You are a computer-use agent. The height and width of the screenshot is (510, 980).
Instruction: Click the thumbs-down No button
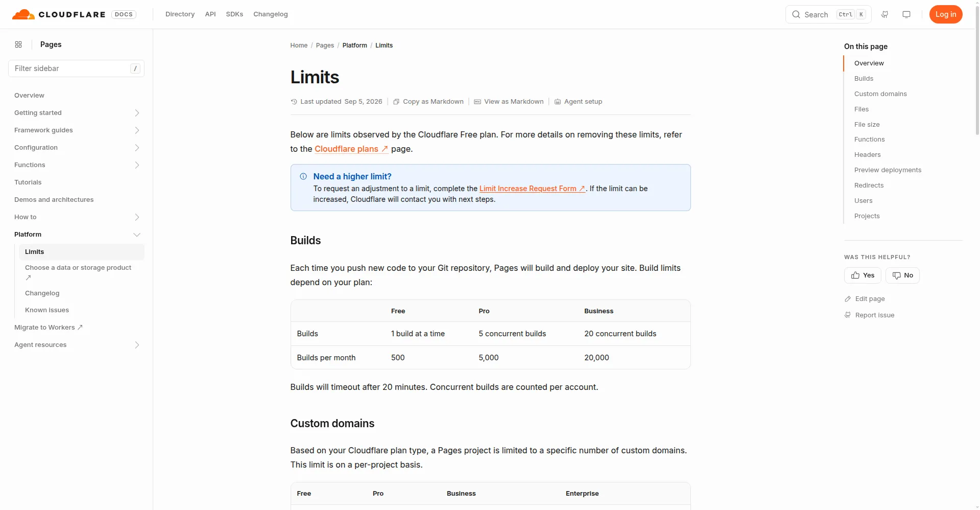[x=902, y=275]
